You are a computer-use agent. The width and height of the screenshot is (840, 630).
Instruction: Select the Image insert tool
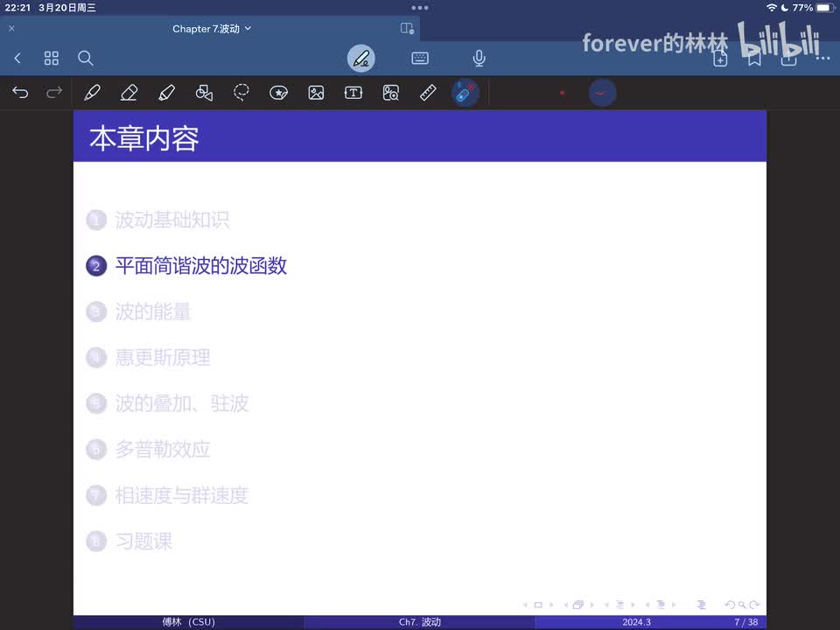(316, 93)
